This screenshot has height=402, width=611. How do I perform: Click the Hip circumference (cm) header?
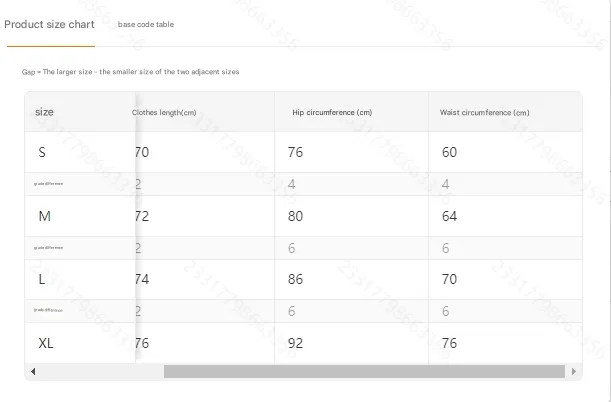click(x=332, y=113)
